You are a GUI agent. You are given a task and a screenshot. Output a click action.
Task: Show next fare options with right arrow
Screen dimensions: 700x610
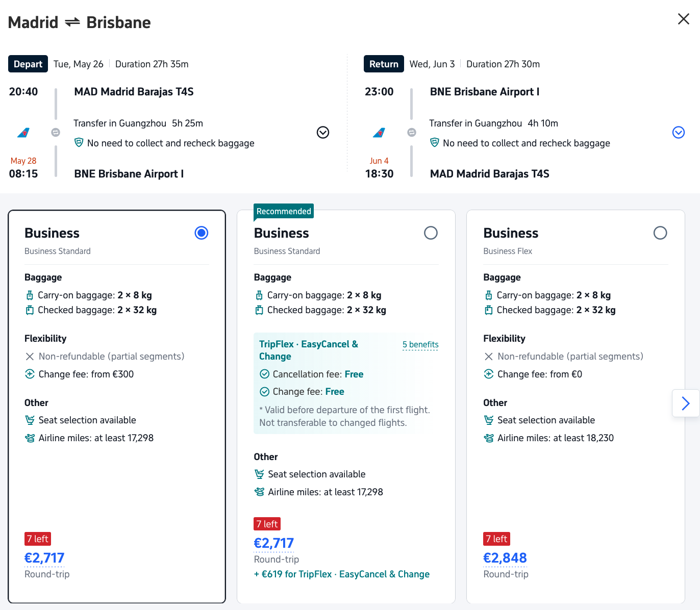coord(686,403)
